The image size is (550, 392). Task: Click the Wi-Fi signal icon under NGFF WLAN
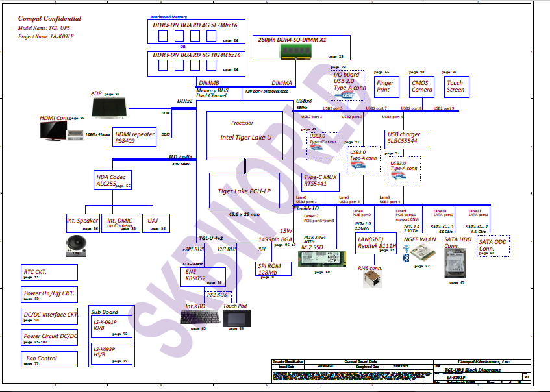pyautogui.click(x=406, y=249)
